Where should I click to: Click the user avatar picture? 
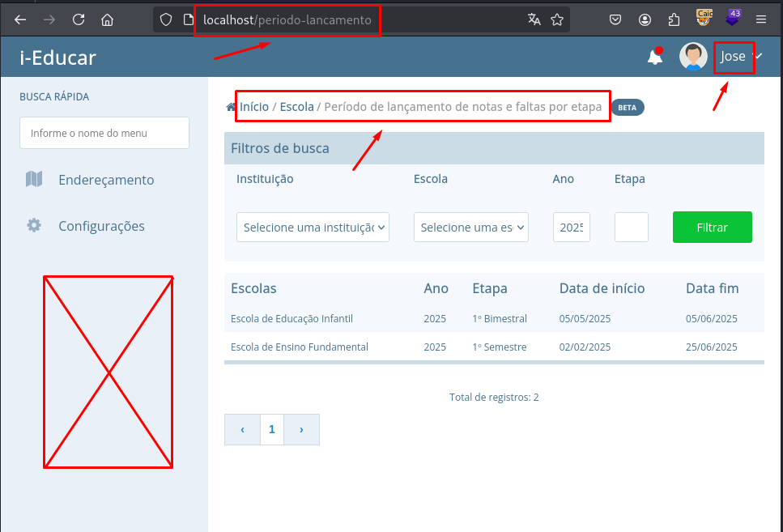click(692, 57)
